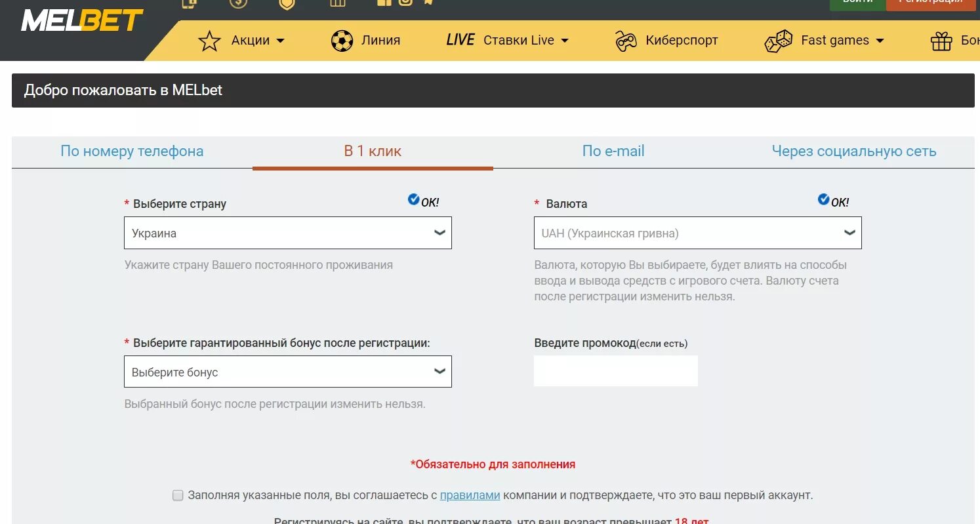Click the blue OK checkmark above the currency field
The image size is (980, 524).
coord(823,199)
